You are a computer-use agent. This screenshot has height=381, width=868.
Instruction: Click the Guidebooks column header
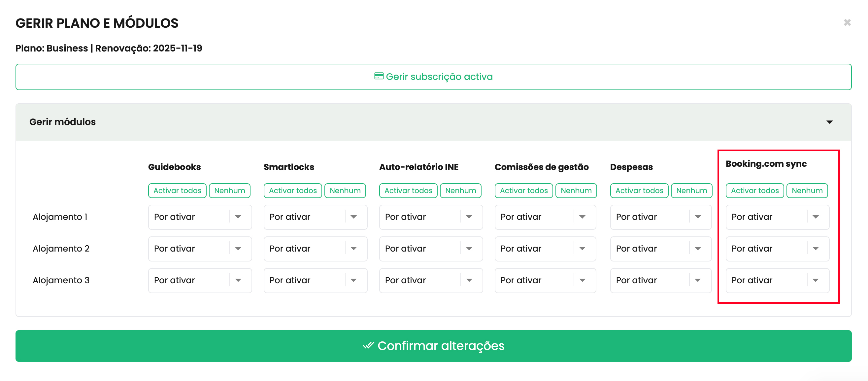pyautogui.click(x=175, y=167)
